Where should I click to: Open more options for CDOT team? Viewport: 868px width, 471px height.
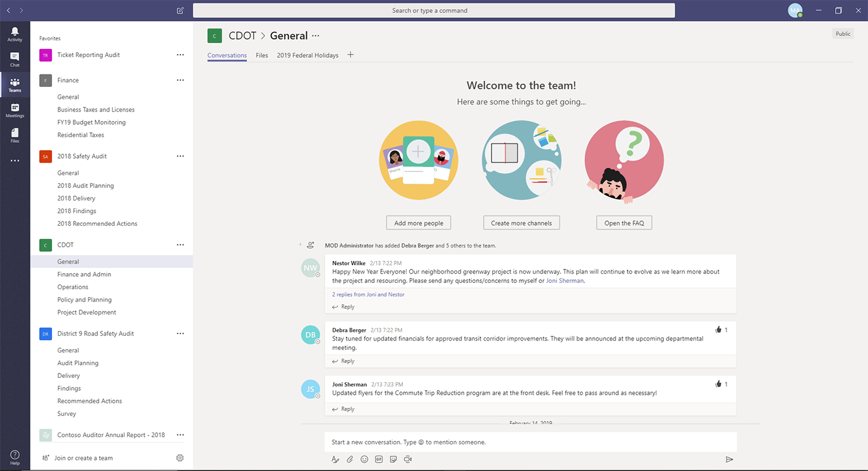pos(180,244)
